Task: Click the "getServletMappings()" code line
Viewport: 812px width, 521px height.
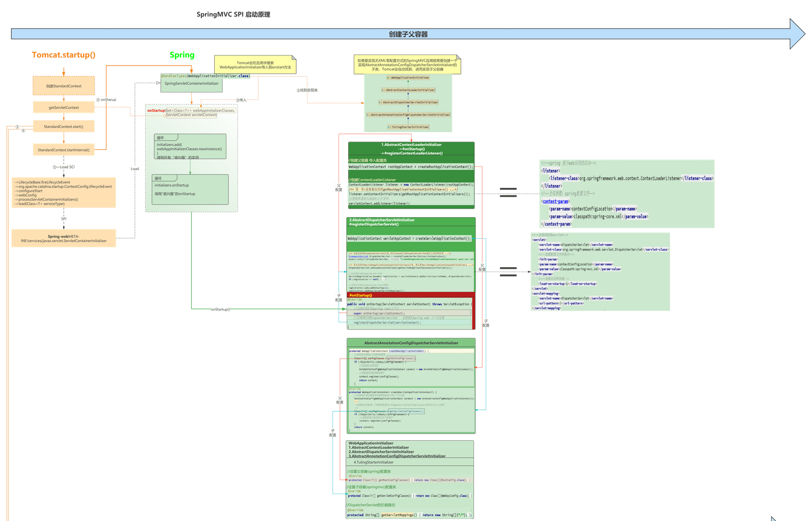Action: [410, 515]
